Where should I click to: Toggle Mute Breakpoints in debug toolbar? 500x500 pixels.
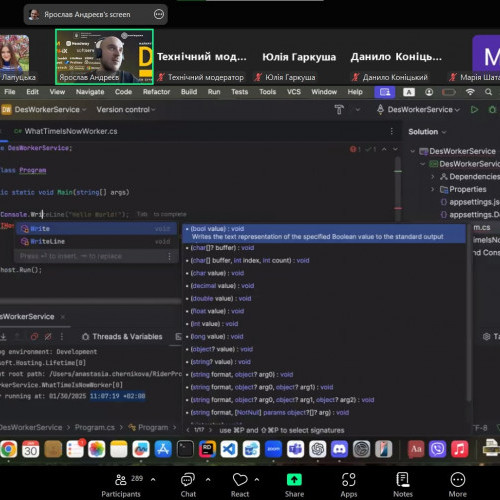[48, 337]
